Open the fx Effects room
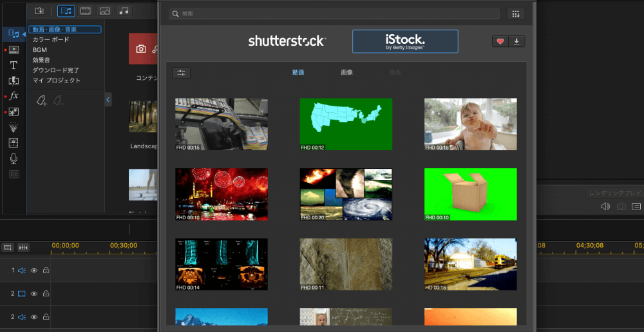644x332 pixels. 14,96
